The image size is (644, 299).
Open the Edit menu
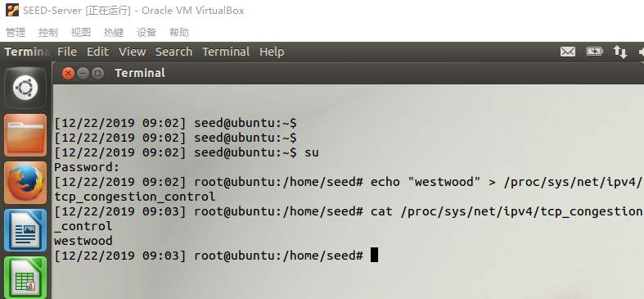[97, 52]
